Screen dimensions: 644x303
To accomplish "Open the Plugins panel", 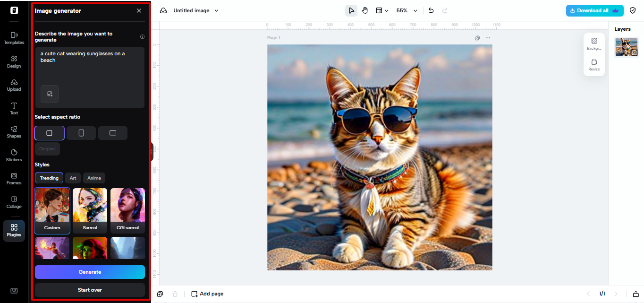I will (14, 231).
